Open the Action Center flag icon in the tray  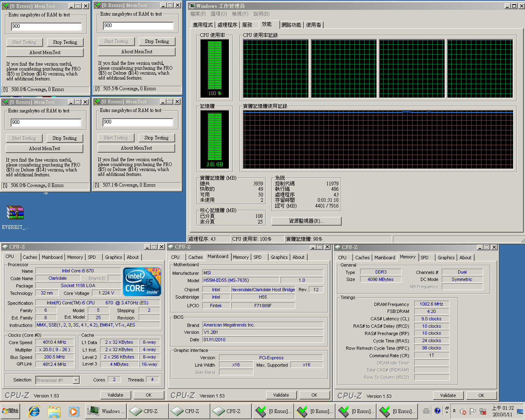click(x=473, y=411)
